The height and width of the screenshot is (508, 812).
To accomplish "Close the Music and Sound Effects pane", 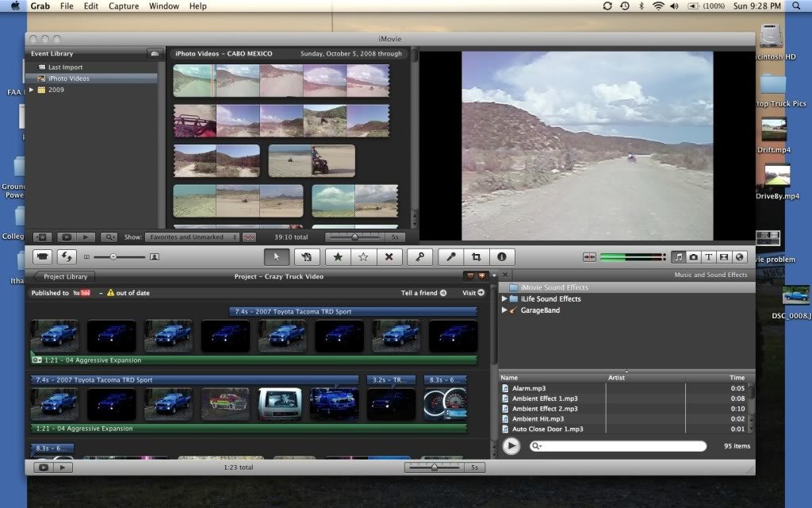I will 505,275.
